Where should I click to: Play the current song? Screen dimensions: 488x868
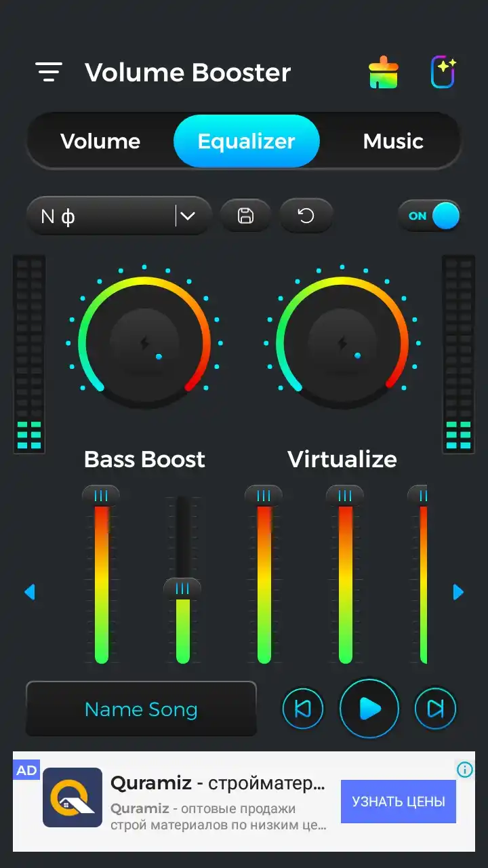pos(369,709)
